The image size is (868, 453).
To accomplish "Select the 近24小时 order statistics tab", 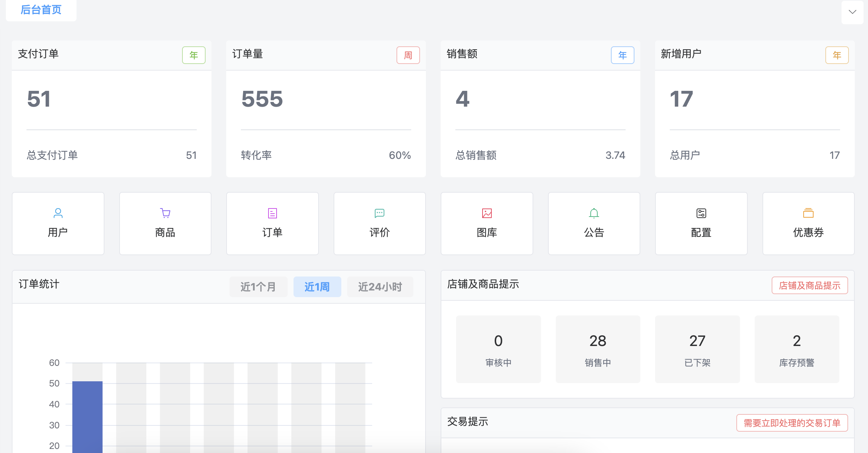I will 380,287.
